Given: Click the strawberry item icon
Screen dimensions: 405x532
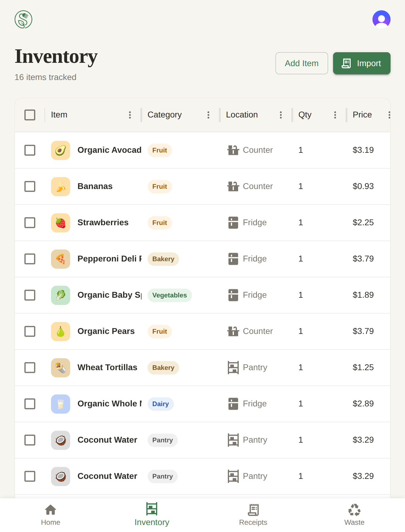Looking at the screenshot, I should (x=61, y=223).
